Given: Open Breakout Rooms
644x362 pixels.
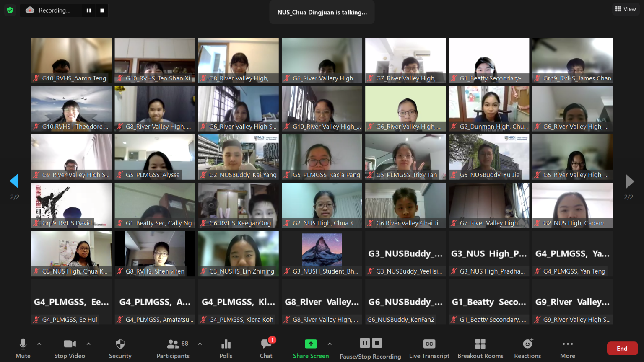Looking at the screenshot, I should (480, 348).
